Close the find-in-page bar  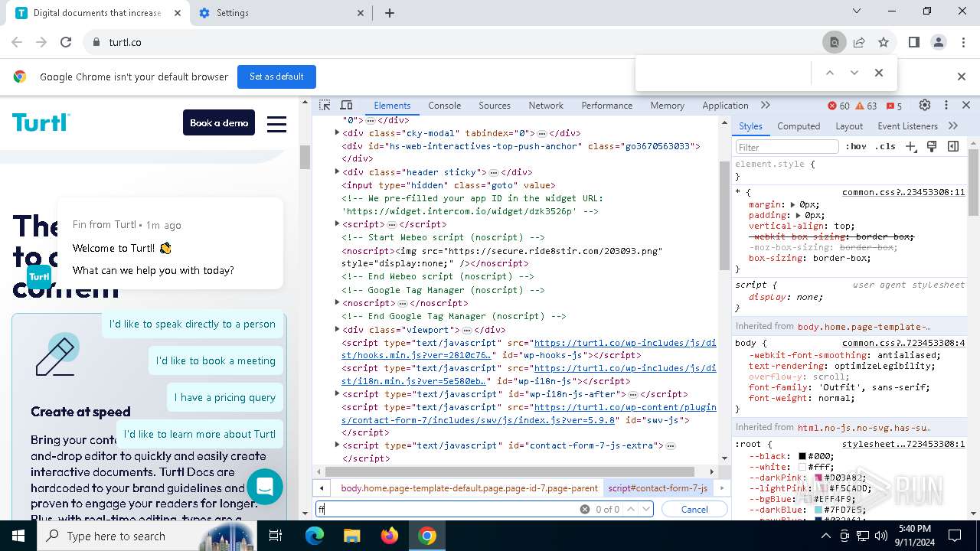point(879,73)
